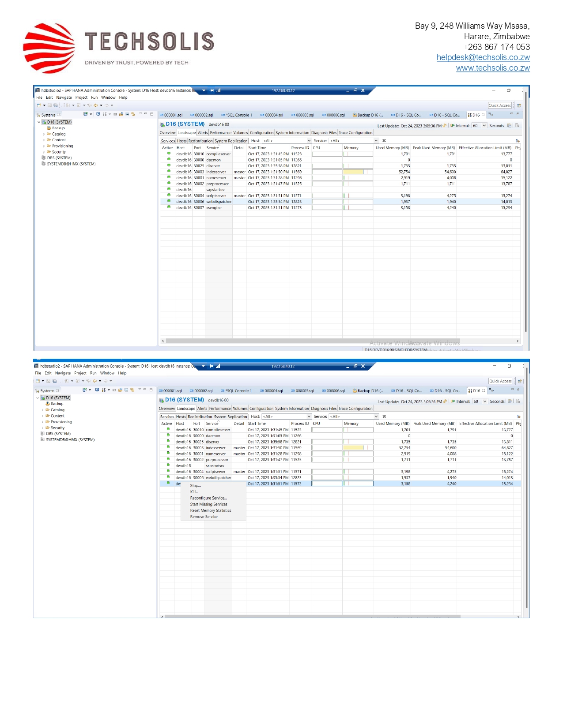This screenshot has width=563, height=728.
Task: Click clear filter X icon in upper screenshot
Action: [x=384, y=141]
